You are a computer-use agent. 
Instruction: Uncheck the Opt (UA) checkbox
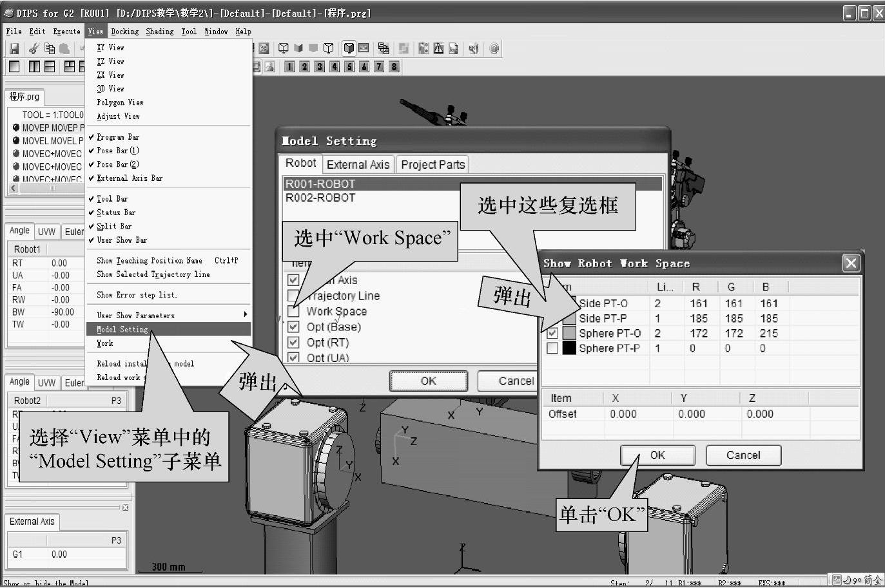tap(293, 357)
